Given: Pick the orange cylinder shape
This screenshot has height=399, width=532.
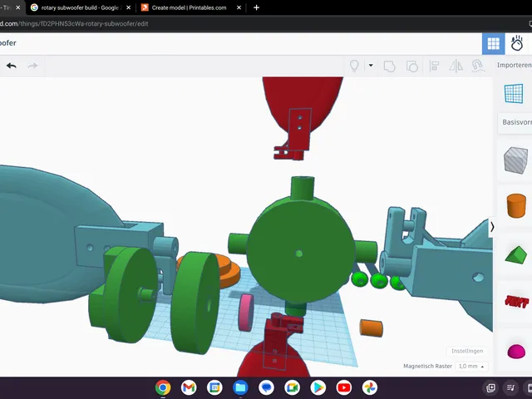Looking at the screenshot, I should [516, 205].
